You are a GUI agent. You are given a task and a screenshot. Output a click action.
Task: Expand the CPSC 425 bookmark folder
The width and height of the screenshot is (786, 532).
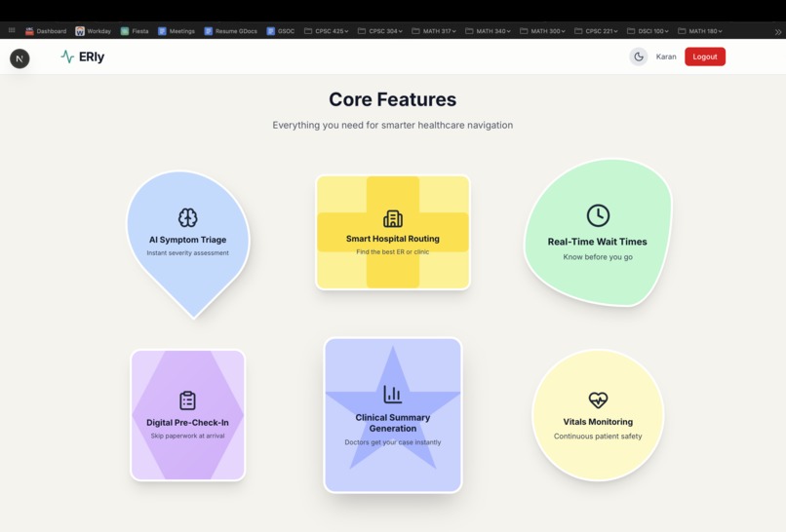pyautogui.click(x=327, y=31)
